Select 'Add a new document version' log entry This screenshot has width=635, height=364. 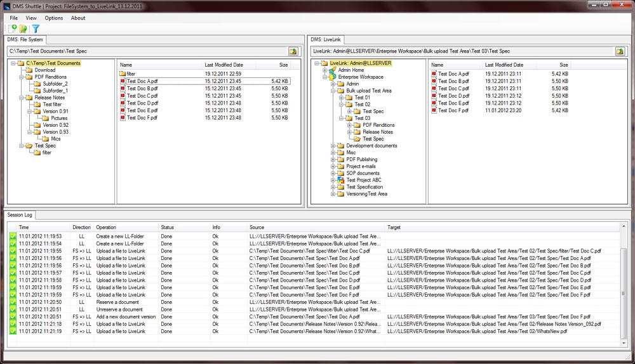[314, 316]
